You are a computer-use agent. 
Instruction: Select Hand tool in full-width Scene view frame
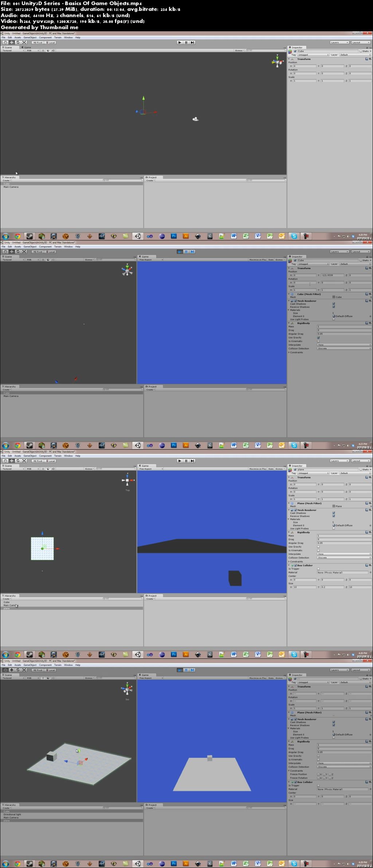tap(5, 43)
